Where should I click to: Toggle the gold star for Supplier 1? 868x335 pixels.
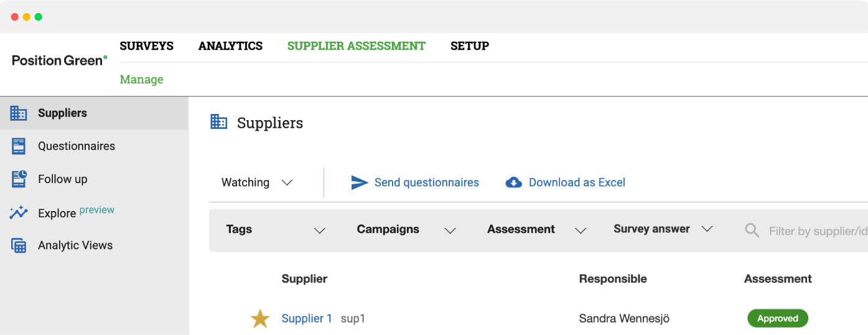pos(259,319)
